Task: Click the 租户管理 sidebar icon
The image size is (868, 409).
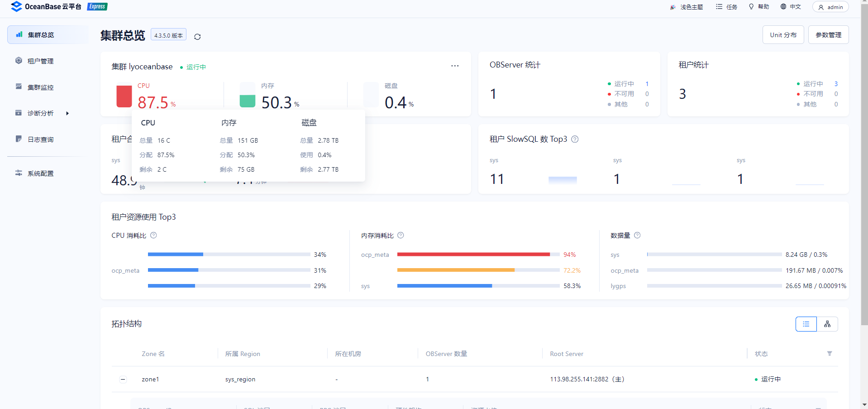Action: pyautogui.click(x=19, y=61)
